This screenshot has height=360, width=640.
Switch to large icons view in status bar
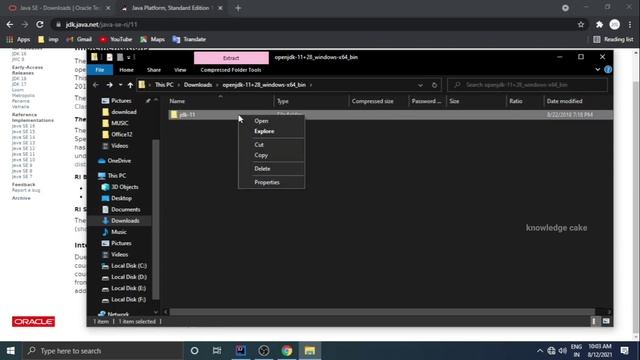click(x=606, y=322)
